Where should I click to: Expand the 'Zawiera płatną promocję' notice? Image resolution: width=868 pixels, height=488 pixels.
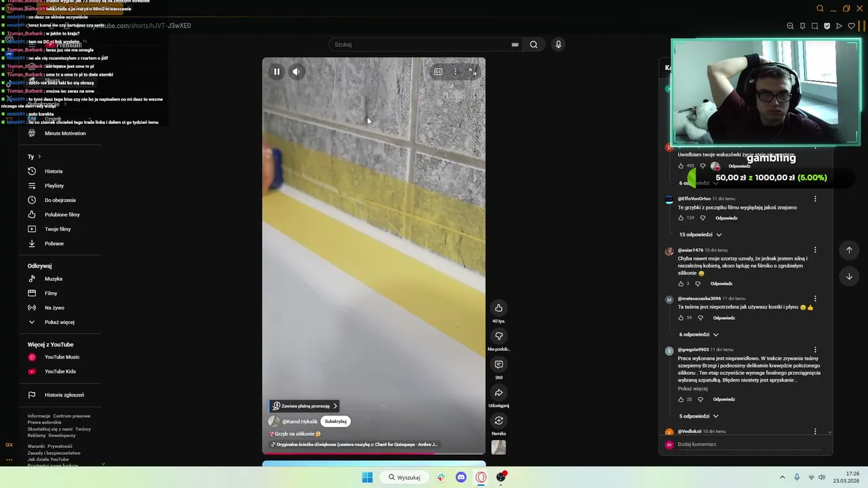(x=304, y=406)
